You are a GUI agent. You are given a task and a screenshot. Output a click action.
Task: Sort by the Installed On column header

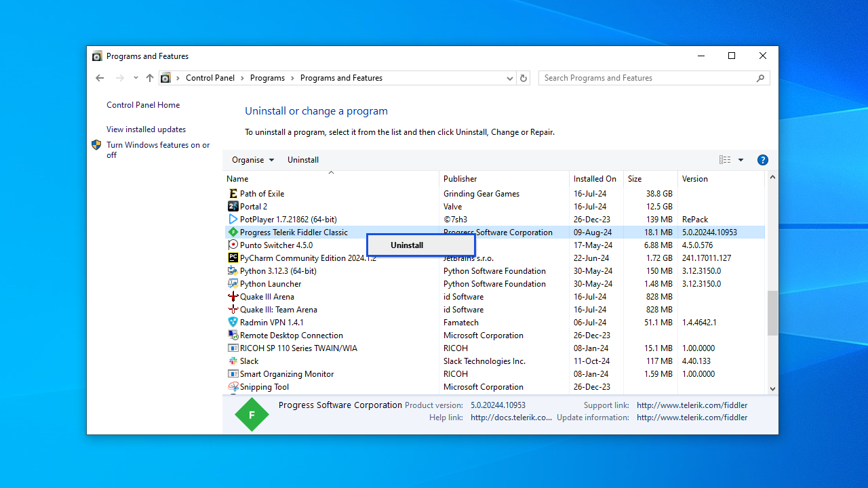tap(596, 179)
